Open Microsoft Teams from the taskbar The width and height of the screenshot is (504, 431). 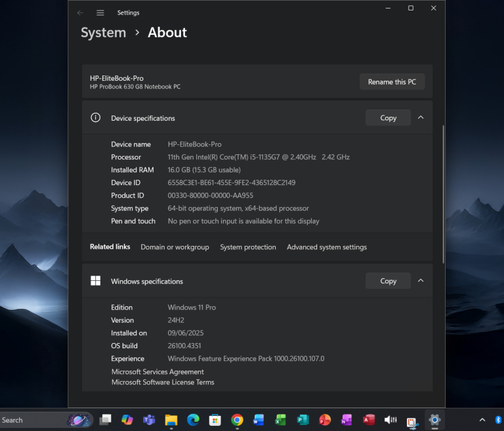[149, 420]
